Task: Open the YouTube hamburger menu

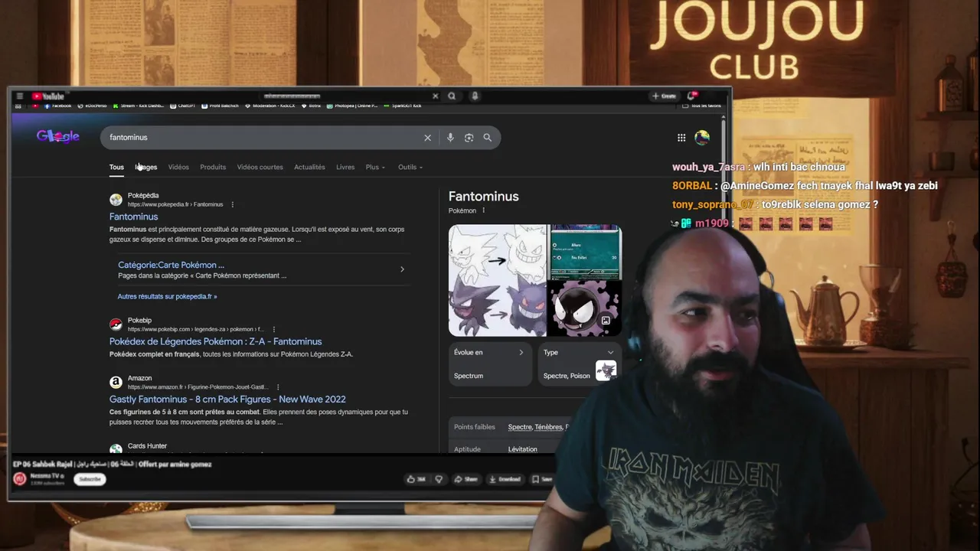Action: click(x=19, y=96)
